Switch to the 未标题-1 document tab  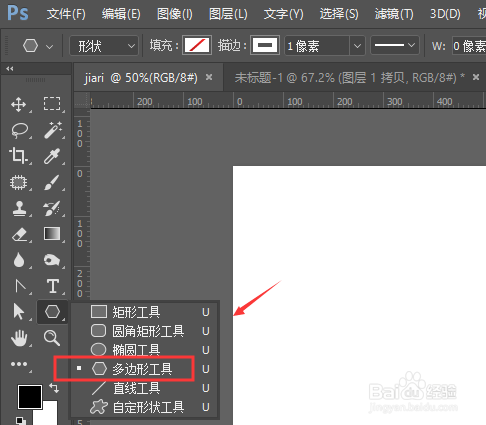click(x=349, y=78)
